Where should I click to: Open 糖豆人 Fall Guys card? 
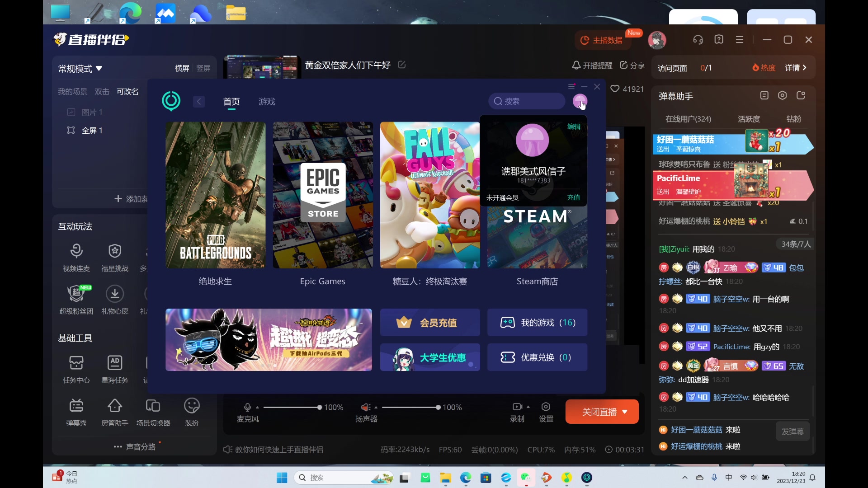[430, 195]
